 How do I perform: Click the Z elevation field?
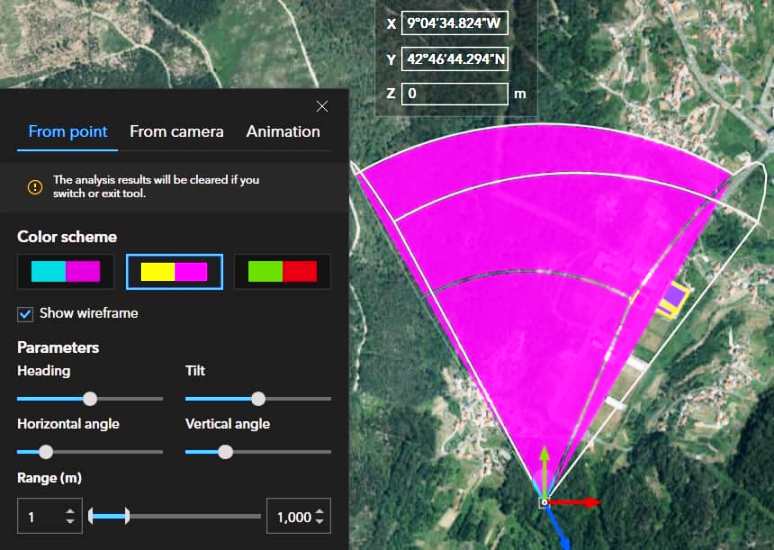click(x=454, y=93)
